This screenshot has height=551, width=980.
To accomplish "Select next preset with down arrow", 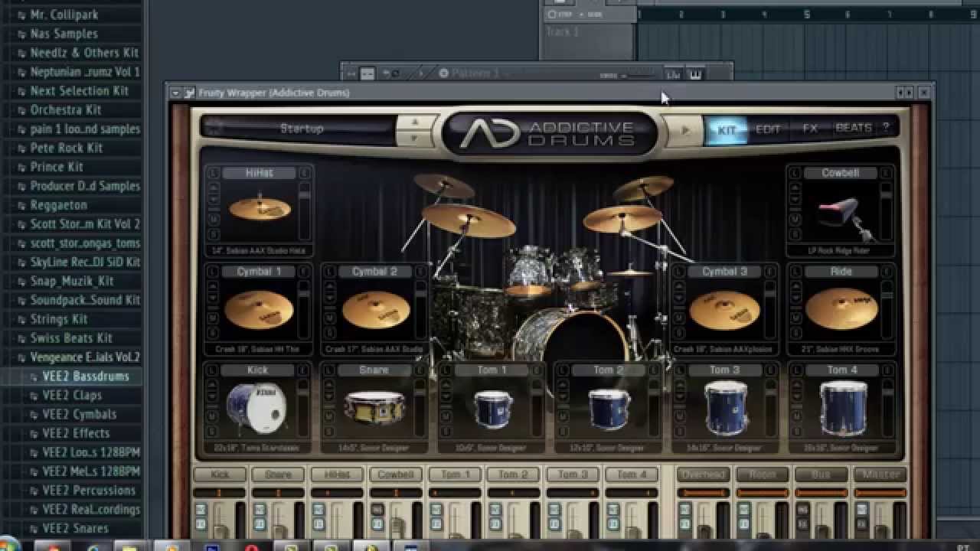I will pos(414,139).
